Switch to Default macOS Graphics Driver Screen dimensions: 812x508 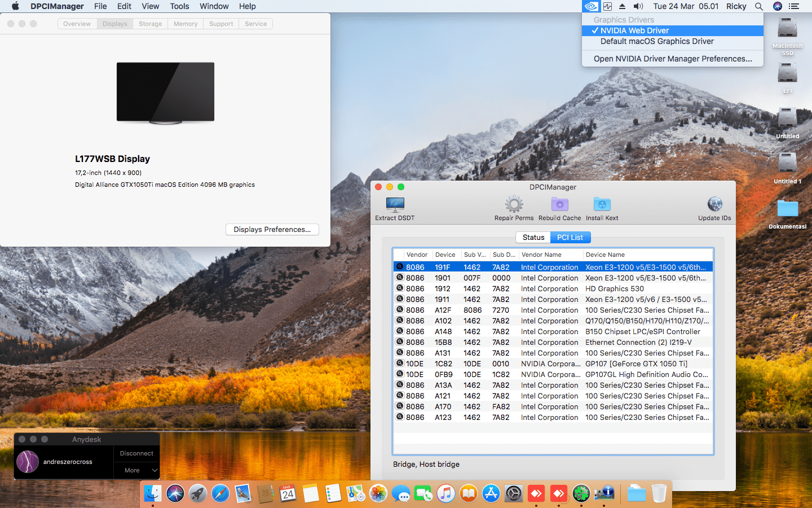pos(673,41)
